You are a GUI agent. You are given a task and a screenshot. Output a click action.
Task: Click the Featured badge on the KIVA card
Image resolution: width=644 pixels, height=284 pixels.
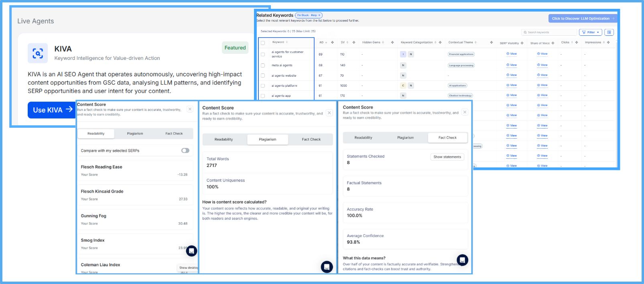[235, 48]
